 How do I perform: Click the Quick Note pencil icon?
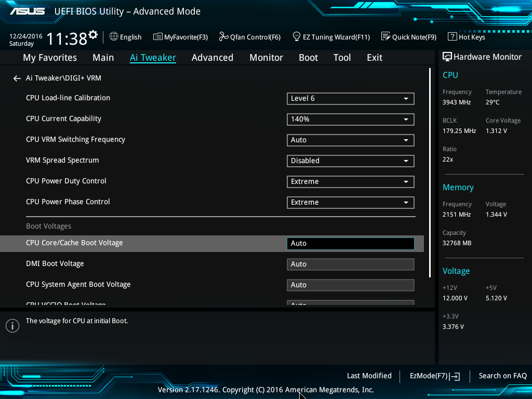[386, 36]
